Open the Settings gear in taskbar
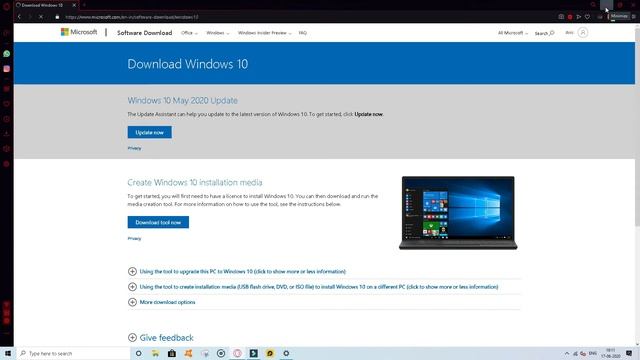The height and width of the screenshot is (360, 640). pos(286,353)
